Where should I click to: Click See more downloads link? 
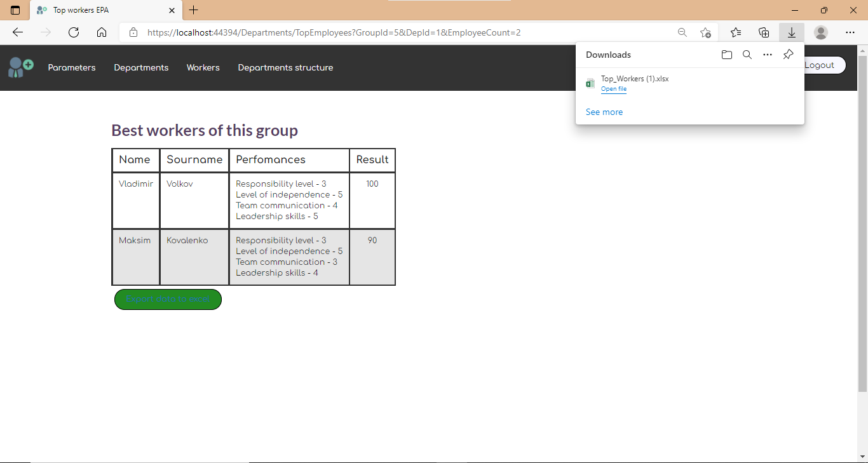coord(604,112)
